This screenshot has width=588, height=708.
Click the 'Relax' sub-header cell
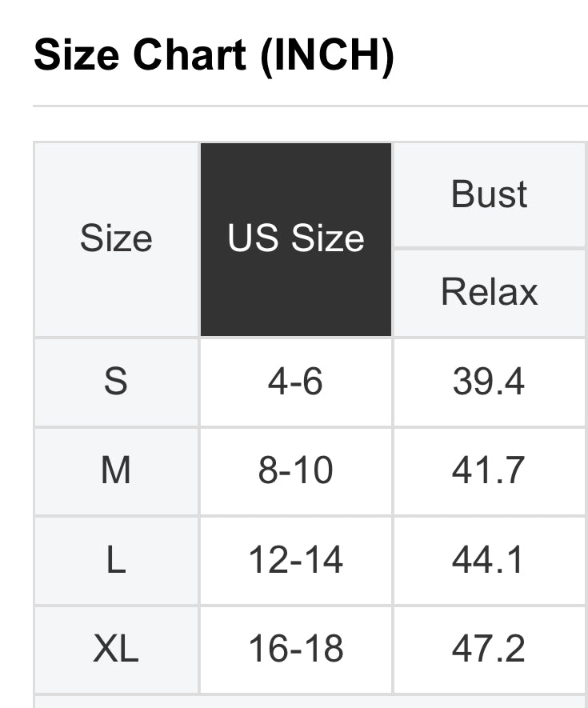click(x=490, y=292)
